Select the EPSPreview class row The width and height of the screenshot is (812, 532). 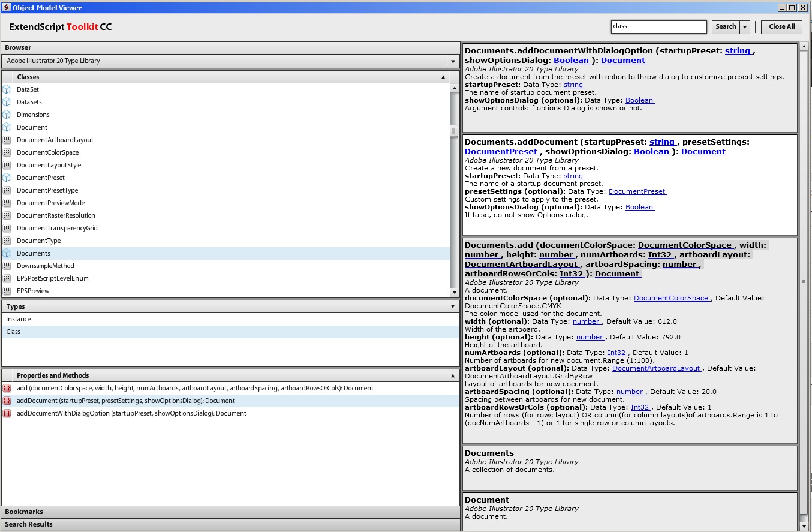pos(225,291)
